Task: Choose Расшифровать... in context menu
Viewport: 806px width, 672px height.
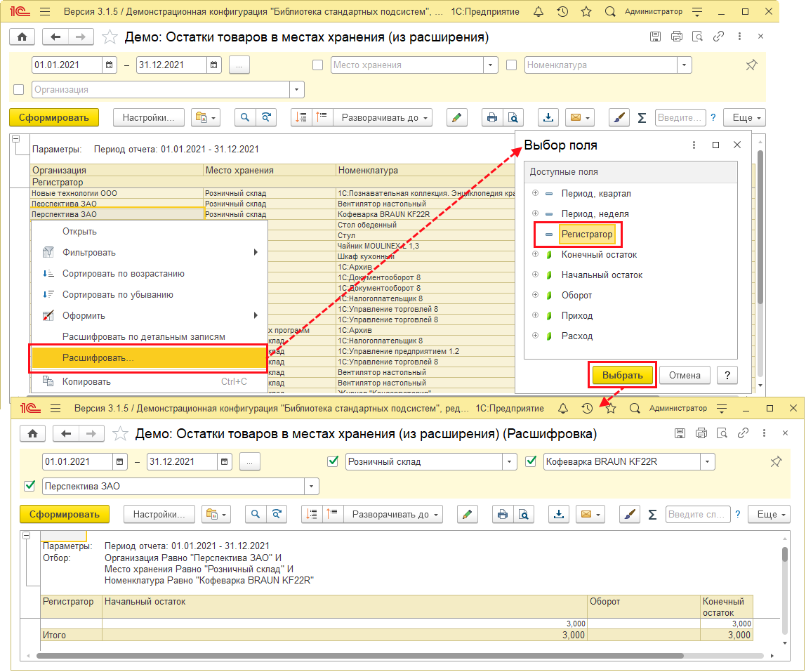Action: (149, 358)
